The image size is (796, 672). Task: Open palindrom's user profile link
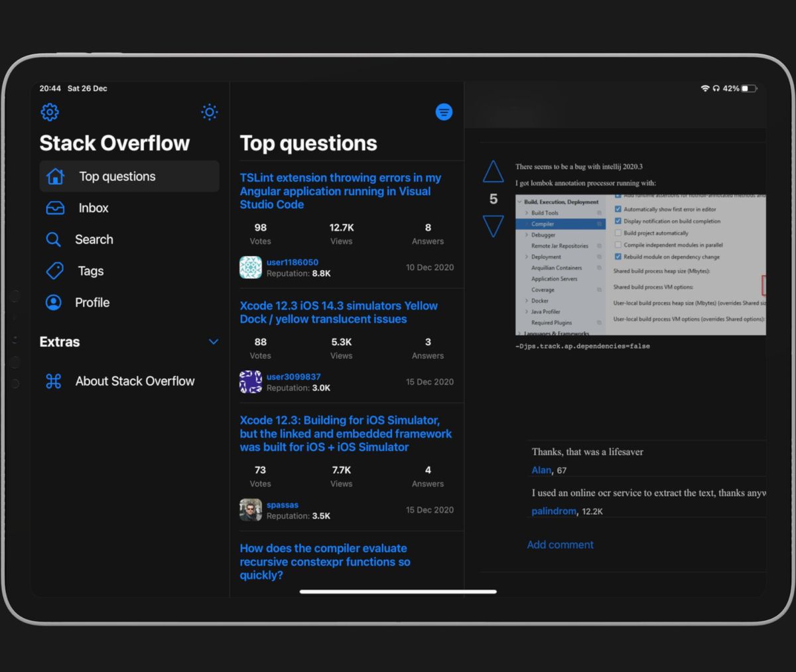553,511
